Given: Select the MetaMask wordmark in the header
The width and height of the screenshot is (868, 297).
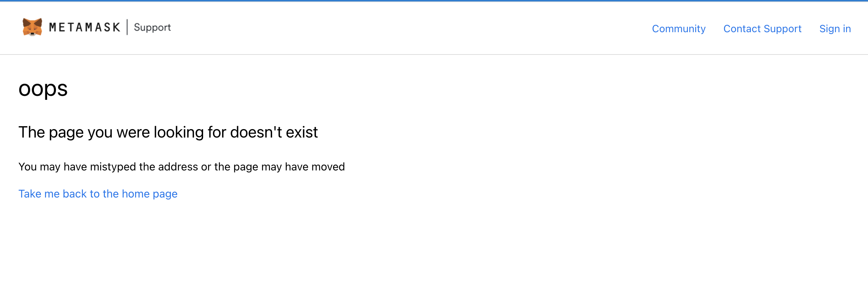Looking at the screenshot, I should 85,27.
